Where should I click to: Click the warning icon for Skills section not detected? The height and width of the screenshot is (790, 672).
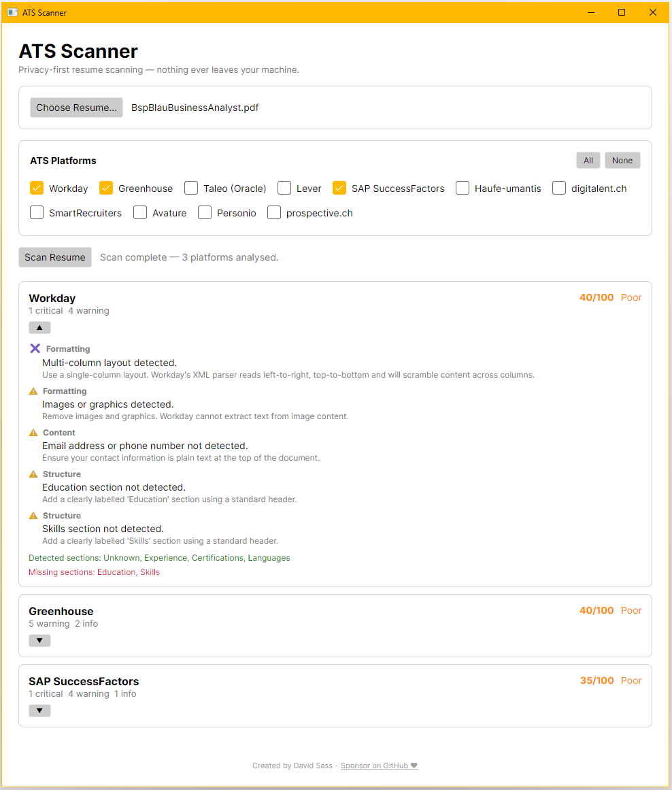click(33, 515)
